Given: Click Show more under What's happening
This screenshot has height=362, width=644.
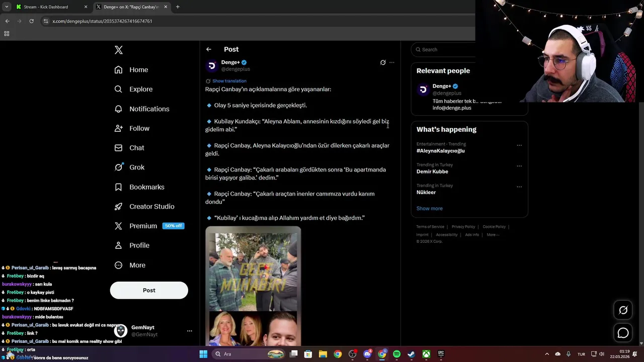Looking at the screenshot, I should point(430,208).
